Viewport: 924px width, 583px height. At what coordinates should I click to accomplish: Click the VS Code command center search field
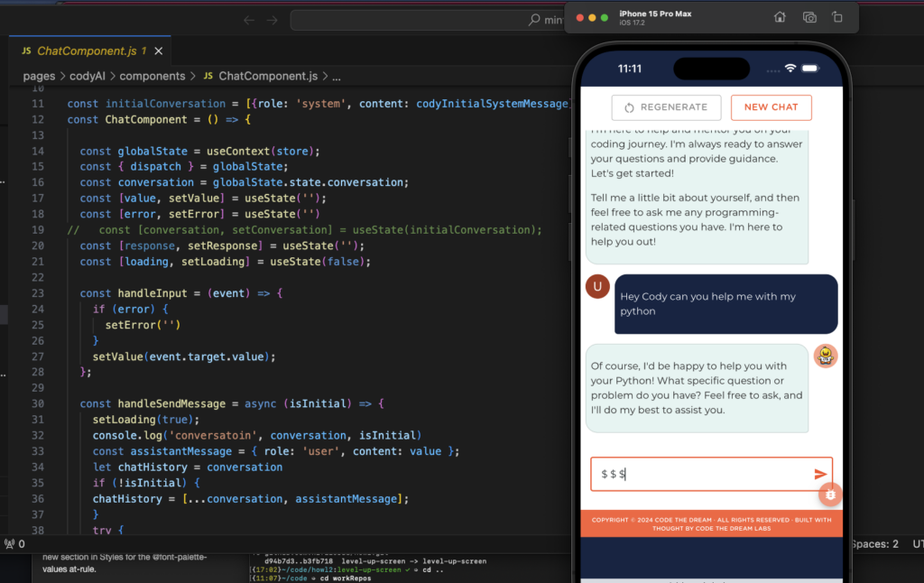coord(427,20)
